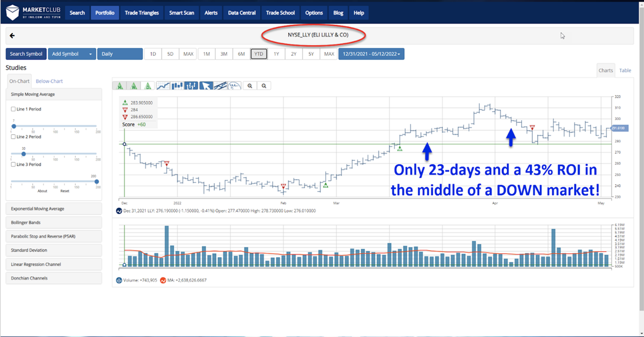The image size is (644, 337).
Task: Open the date range selector dropdown
Action: 371,54
